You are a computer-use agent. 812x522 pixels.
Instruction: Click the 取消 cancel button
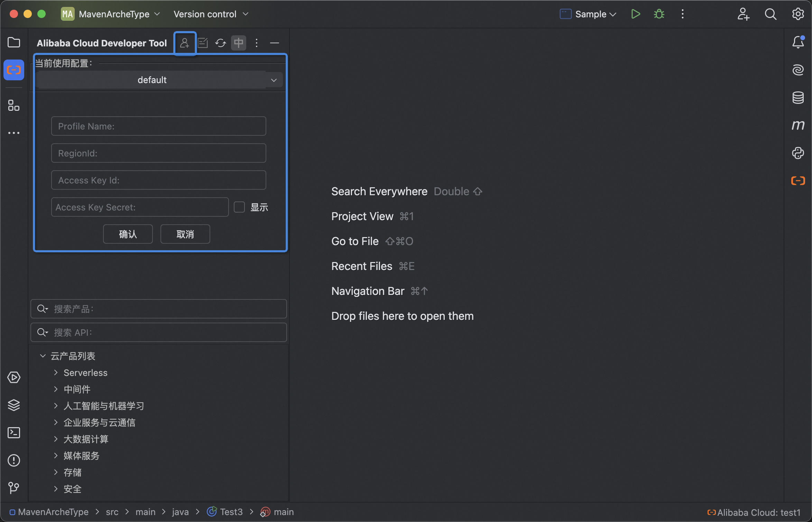(185, 234)
